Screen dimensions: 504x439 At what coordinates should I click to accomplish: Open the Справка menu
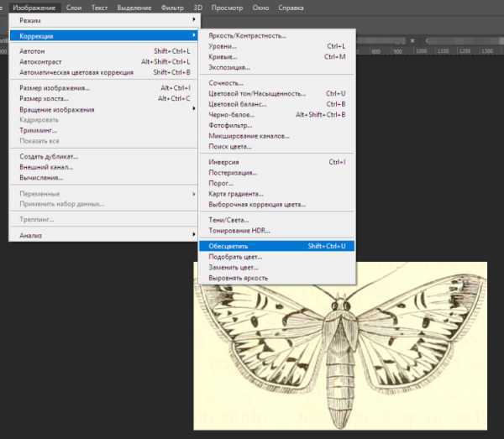click(291, 8)
